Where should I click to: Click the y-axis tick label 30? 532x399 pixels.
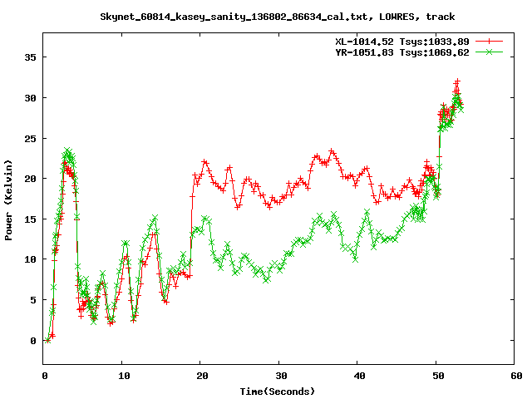[30, 98]
